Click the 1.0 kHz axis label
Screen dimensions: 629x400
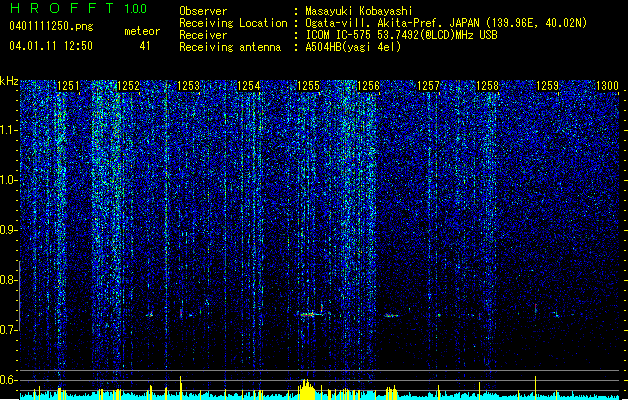point(9,180)
